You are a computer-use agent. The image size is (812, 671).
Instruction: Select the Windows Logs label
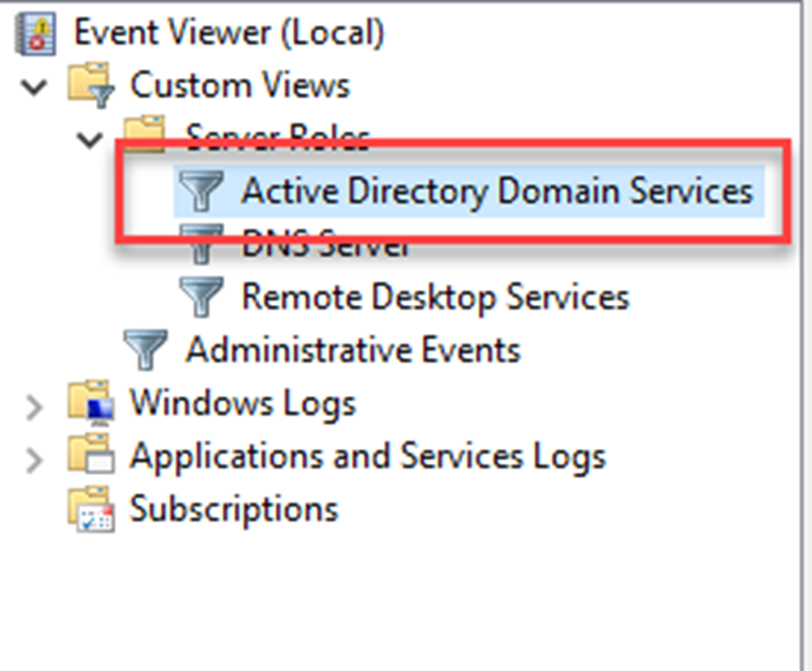coord(243,403)
